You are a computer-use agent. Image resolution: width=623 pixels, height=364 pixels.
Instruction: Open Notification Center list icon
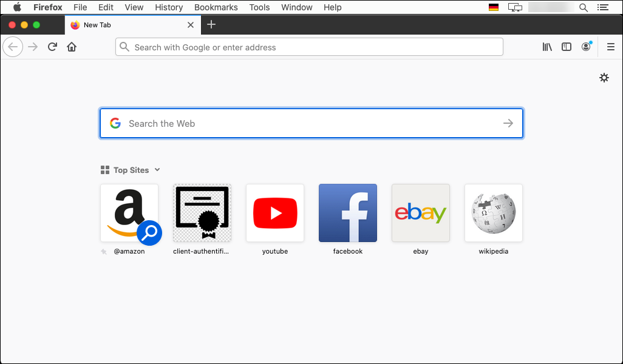[603, 7]
